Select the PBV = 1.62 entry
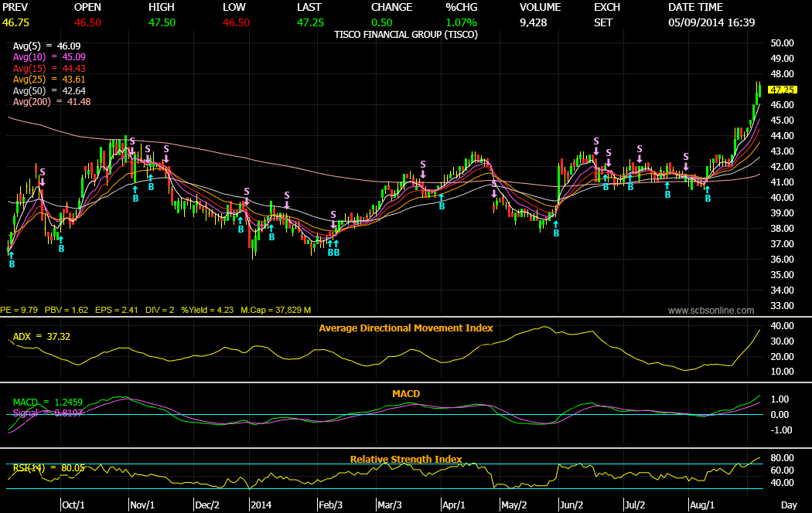812x513 pixels. point(67,311)
